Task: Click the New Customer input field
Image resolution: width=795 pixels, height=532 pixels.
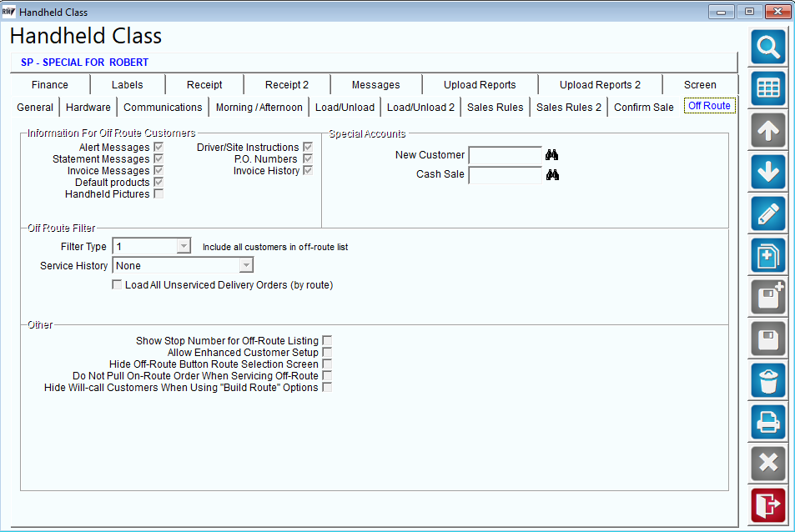Action: coord(505,155)
